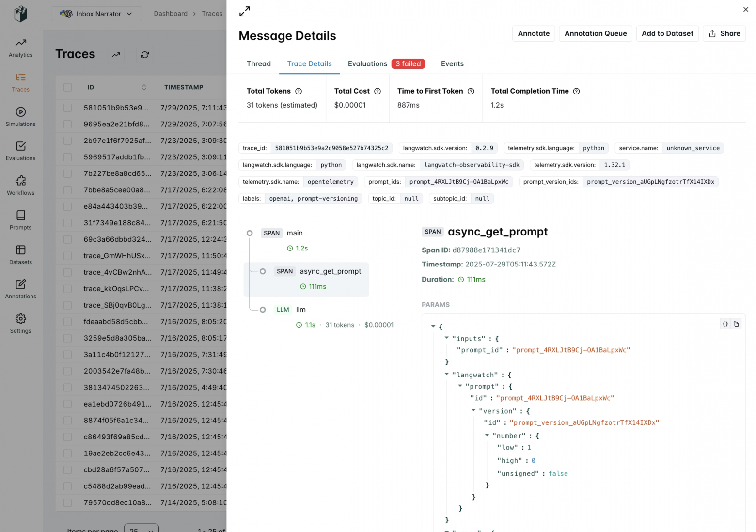
Task: Check the box for trace 581051b9b53e9
Action: (67, 108)
